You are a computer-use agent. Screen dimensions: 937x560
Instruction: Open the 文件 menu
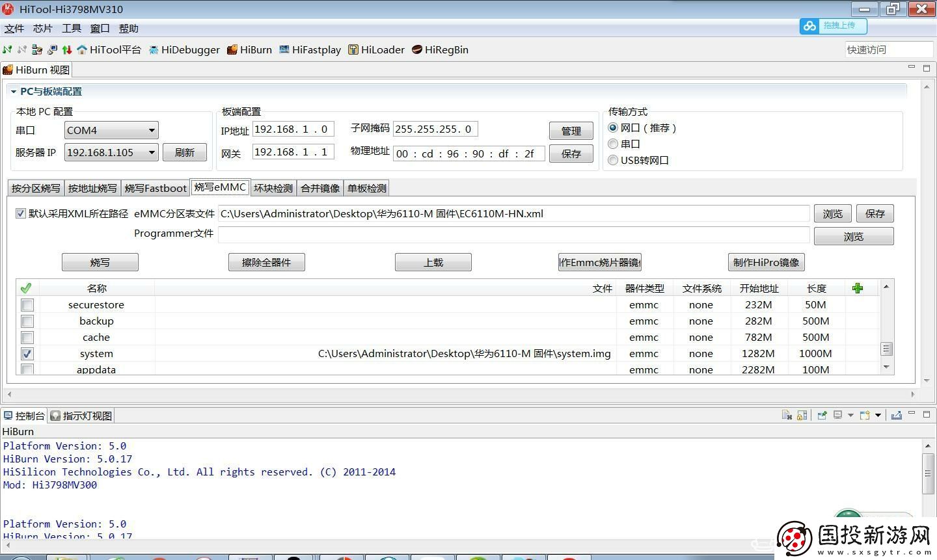click(14, 29)
